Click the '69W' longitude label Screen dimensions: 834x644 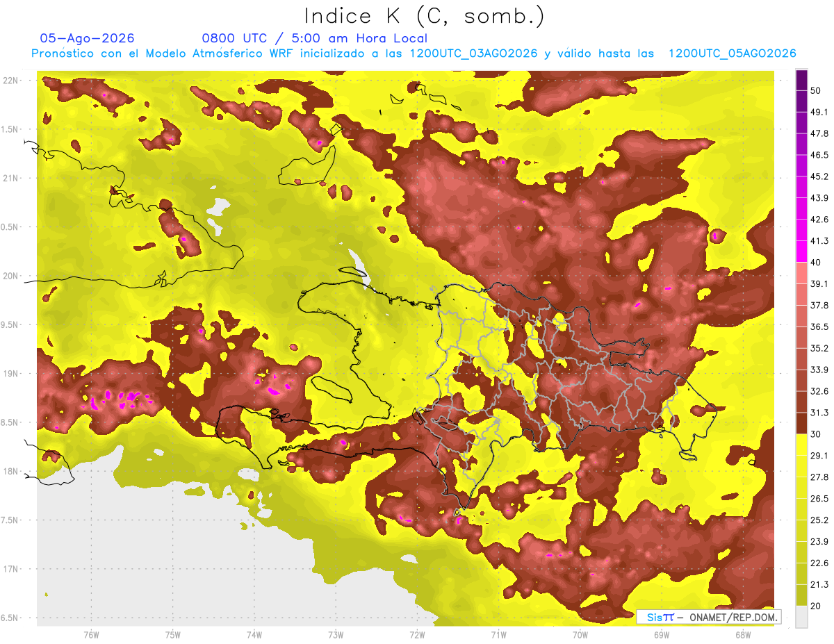click(x=662, y=634)
